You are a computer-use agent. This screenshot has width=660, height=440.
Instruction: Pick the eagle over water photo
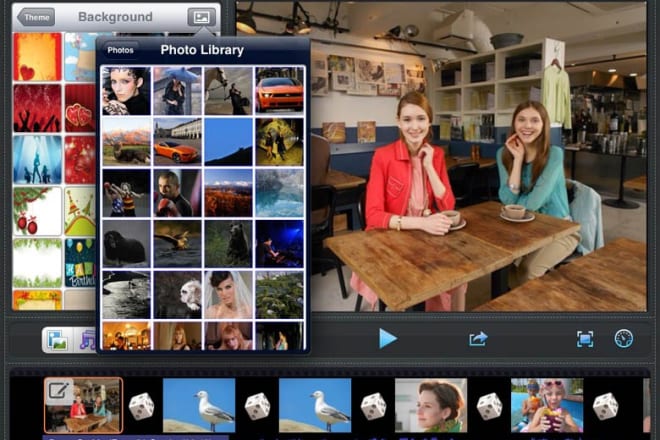coord(177,244)
